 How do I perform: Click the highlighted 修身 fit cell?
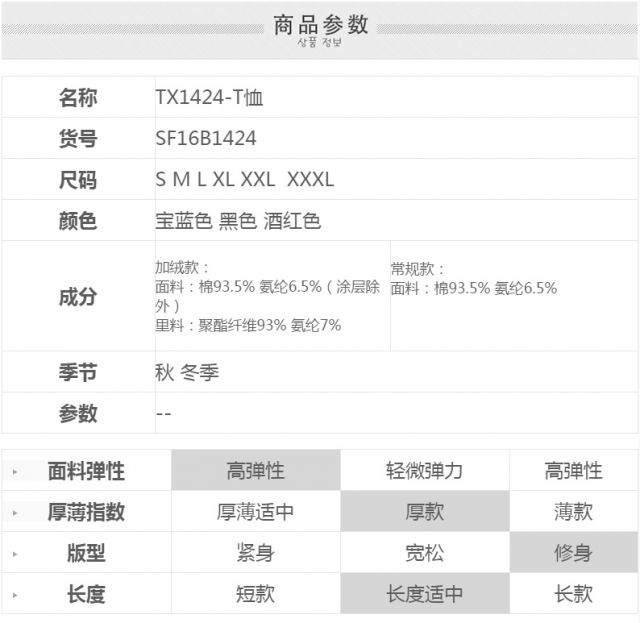573,553
